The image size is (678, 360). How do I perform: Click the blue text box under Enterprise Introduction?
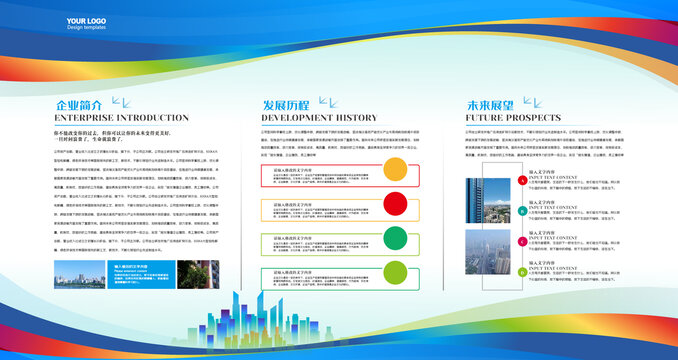(x=141, y=274)
